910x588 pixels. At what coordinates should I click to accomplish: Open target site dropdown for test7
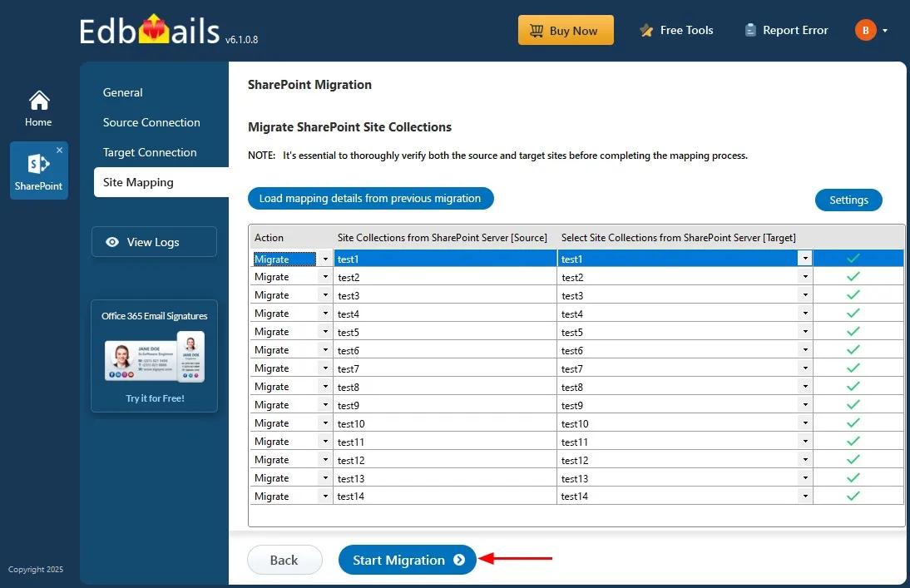pyautogui.click(x=804, y=368)
